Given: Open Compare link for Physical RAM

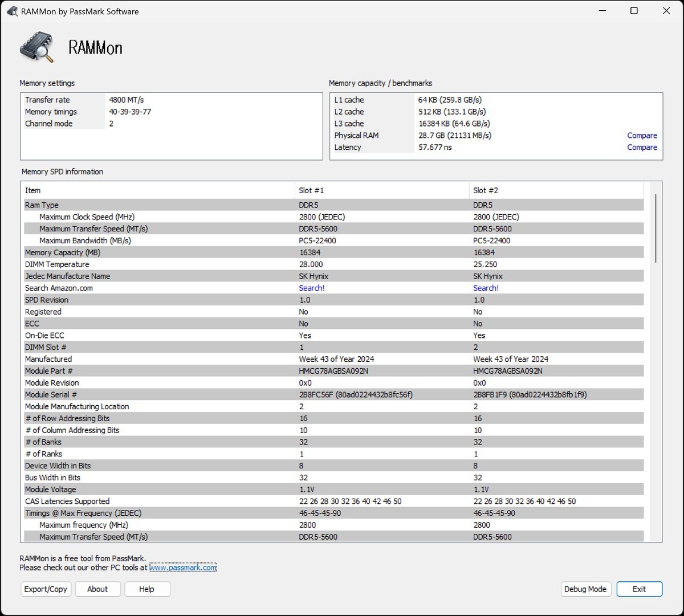Looking at the screenshot, I should tap(642, 136).
